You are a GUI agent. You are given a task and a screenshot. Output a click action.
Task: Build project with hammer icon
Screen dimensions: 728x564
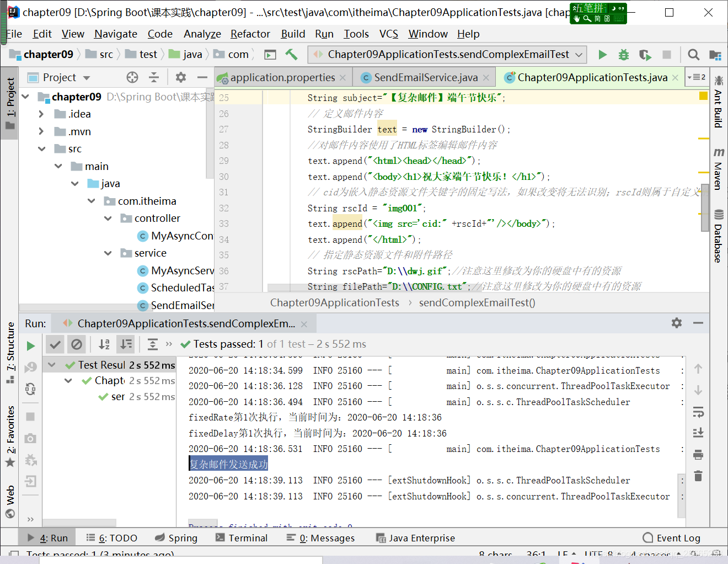pyautogui.click(x=291, y=54)
